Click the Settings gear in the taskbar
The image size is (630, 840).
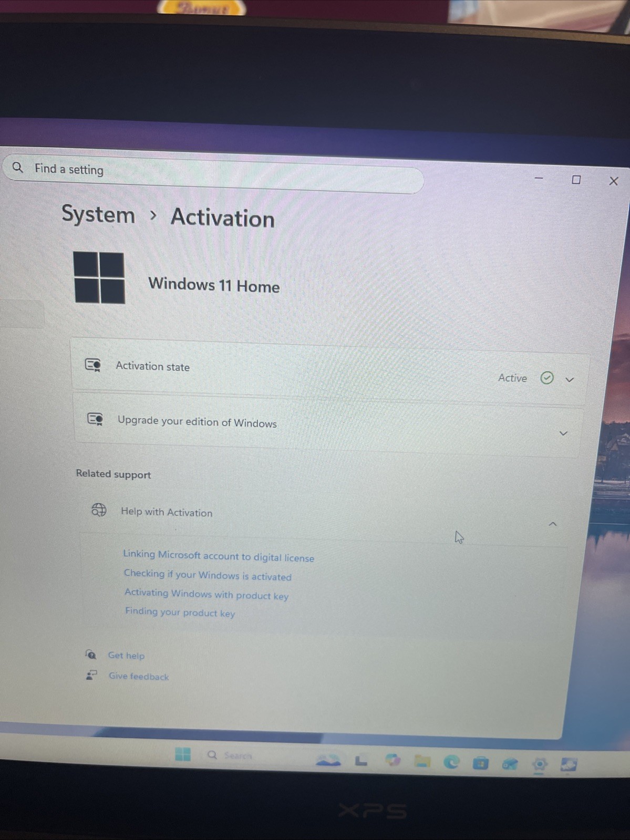[540, 765]
